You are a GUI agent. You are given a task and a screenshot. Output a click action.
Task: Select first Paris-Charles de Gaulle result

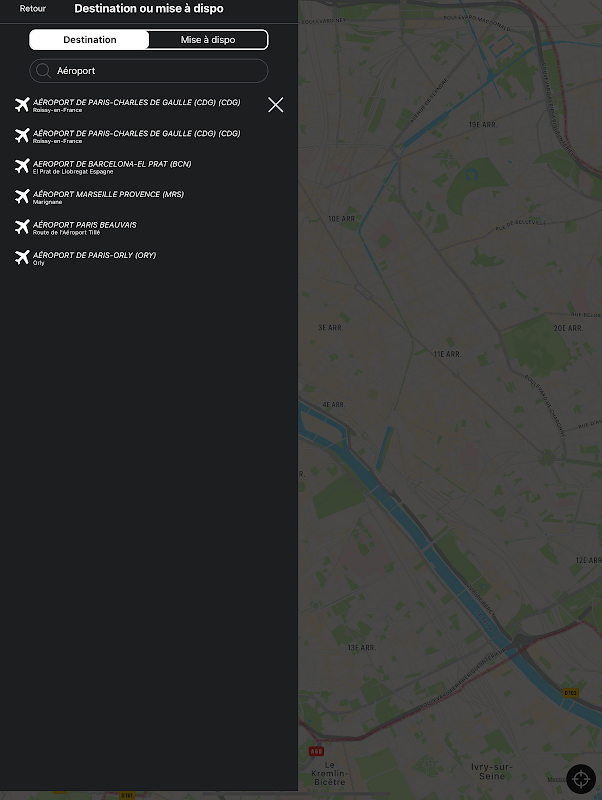(x=136, y=105)
